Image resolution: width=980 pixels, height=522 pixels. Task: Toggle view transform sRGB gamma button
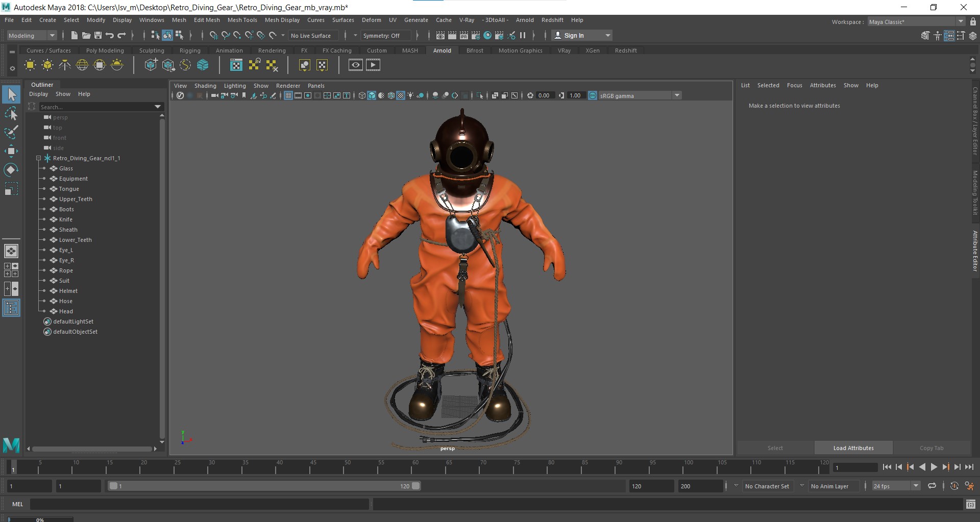593,95
